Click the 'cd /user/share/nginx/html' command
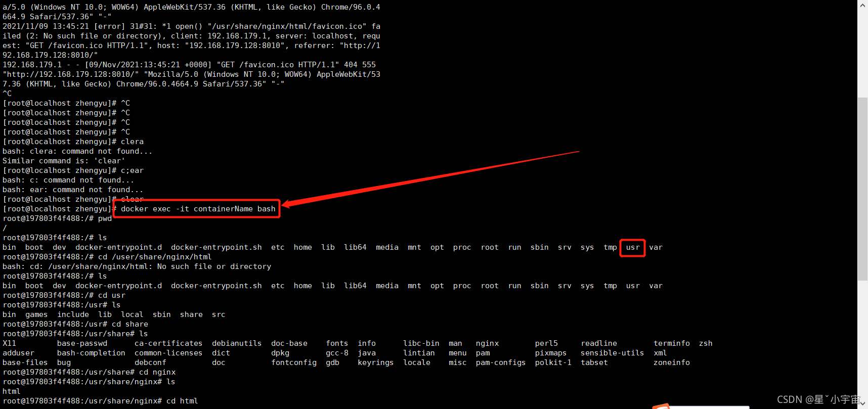Image resolution: width=868 pixels, height=409 pixels. click(x=155, y=257)
